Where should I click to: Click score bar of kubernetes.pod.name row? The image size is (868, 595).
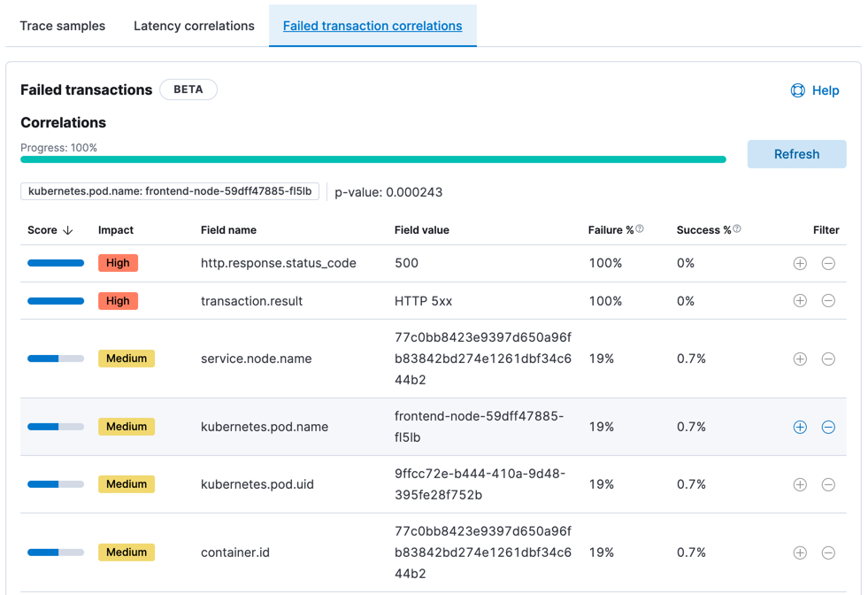point(56,427)
